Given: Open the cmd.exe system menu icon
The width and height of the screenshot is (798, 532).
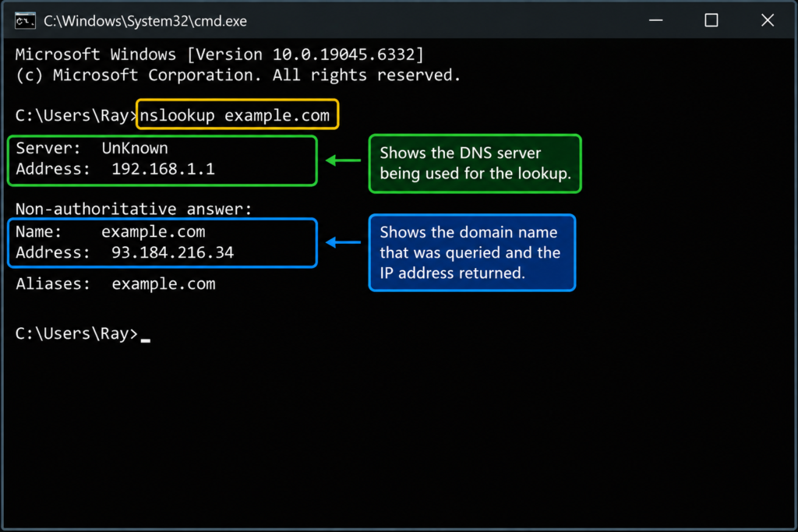Looking at the screenshot, I should (25, 21).
